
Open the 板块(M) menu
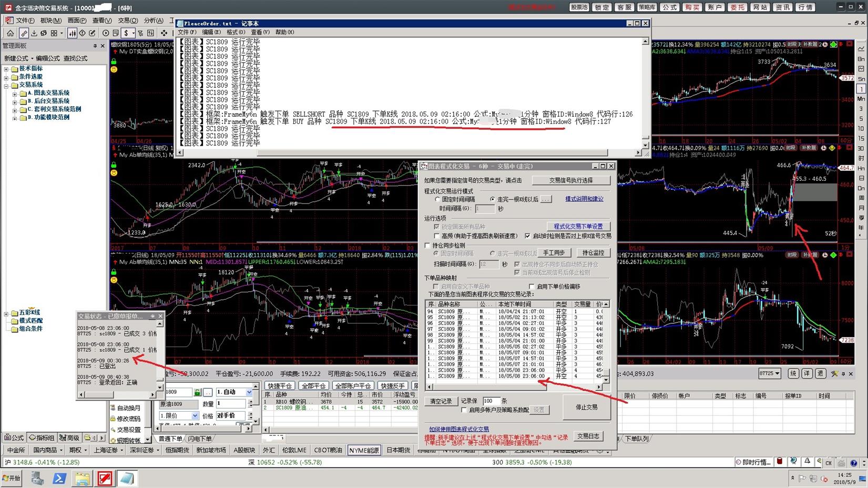(51, 21)
